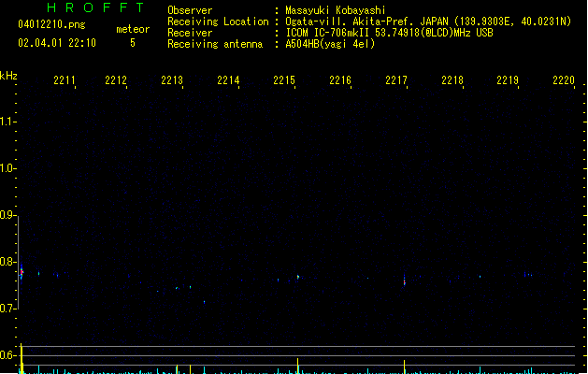Click the 2212 time axis marker

point(116,80)
